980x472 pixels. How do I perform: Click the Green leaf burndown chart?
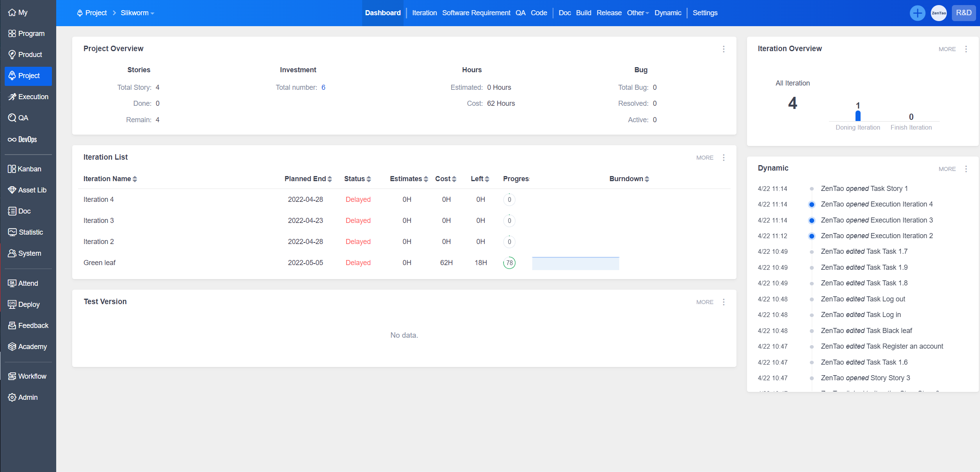click(x=575, y=263)
